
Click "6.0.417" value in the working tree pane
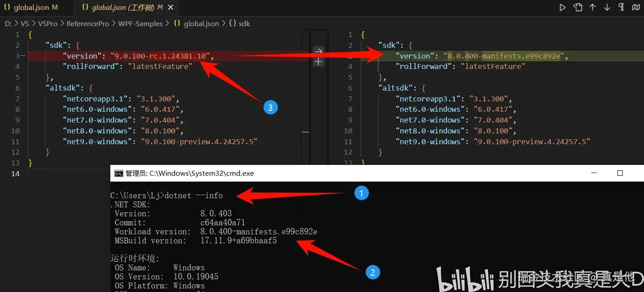click(492, 109)
